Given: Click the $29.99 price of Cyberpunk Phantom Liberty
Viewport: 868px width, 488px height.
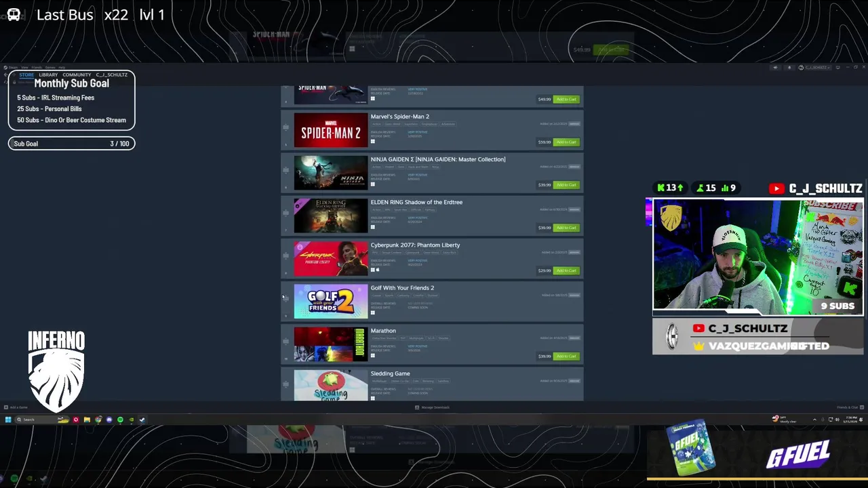Looking at the screenshot, I should coord(545,270).
